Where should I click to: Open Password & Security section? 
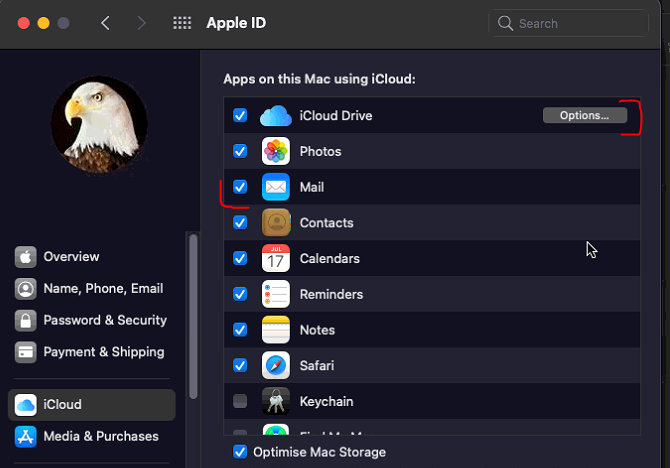click(91, 320)
